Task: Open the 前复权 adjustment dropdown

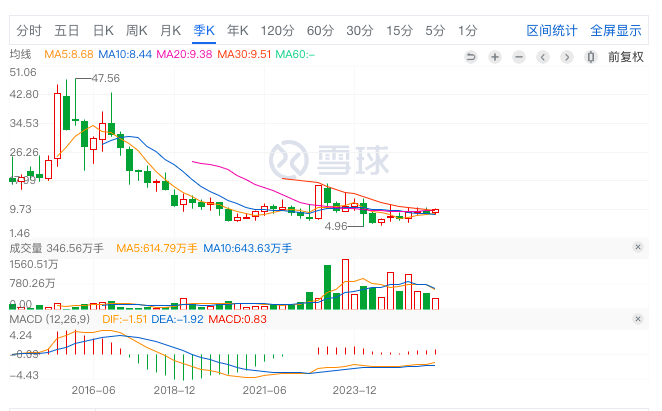Action: click(x=626, y=57)
